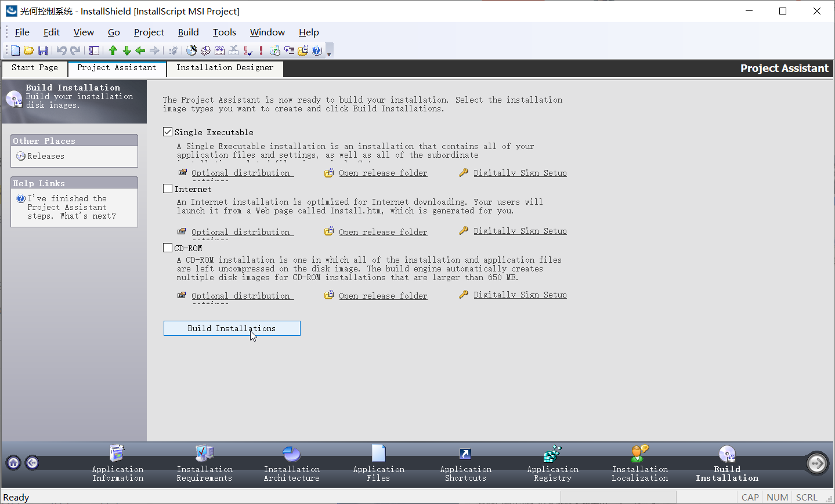This screenshot has width=835, height=504.
Task: Click the Open project folder icon
Action: (x=28, y=50)
